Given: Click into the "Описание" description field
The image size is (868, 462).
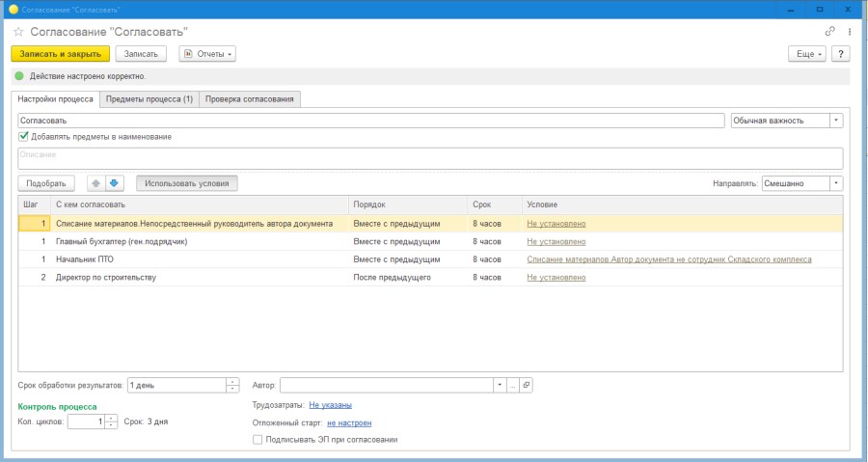Looking at the screenshot, I should coord(429,158).
